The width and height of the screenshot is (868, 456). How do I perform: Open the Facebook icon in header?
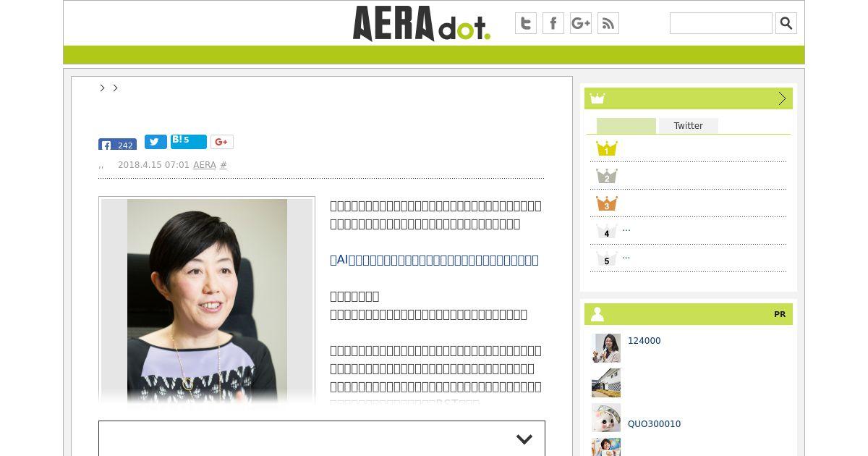point(553,23)
